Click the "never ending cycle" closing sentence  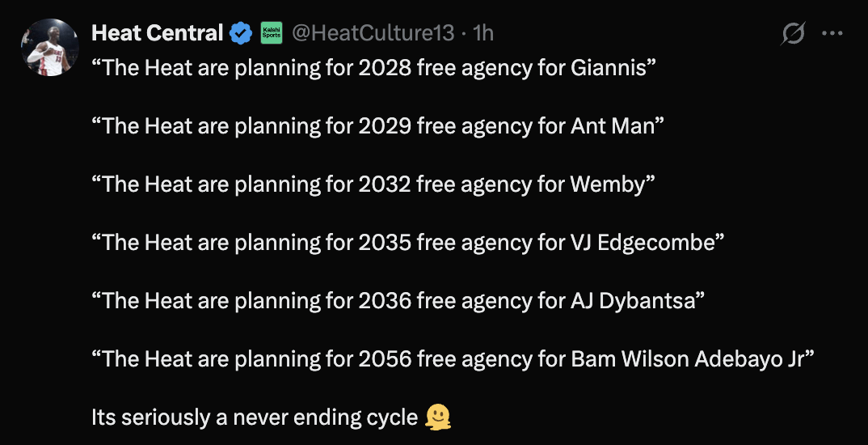[255, 417]
